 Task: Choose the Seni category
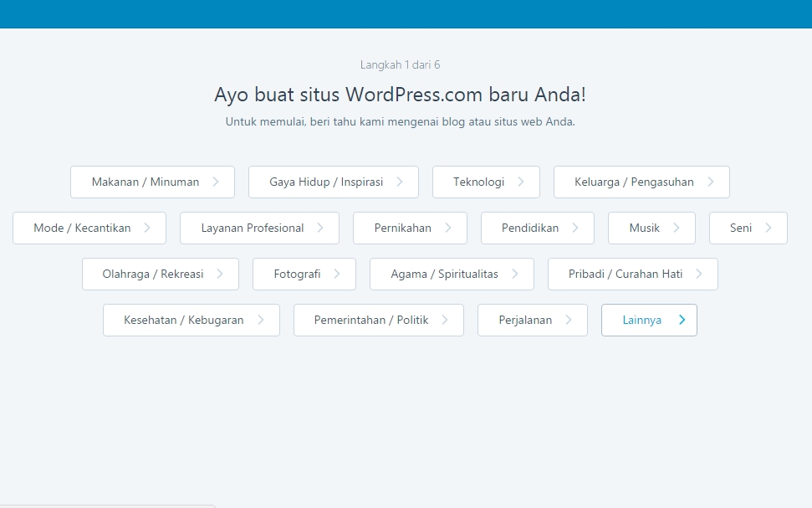click(x=748, y=228)
